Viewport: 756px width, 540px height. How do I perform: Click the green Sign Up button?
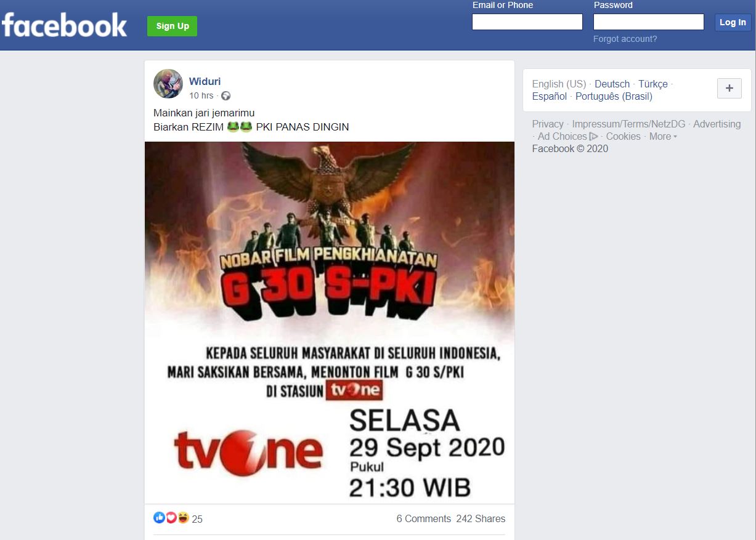tap(173, 26)
